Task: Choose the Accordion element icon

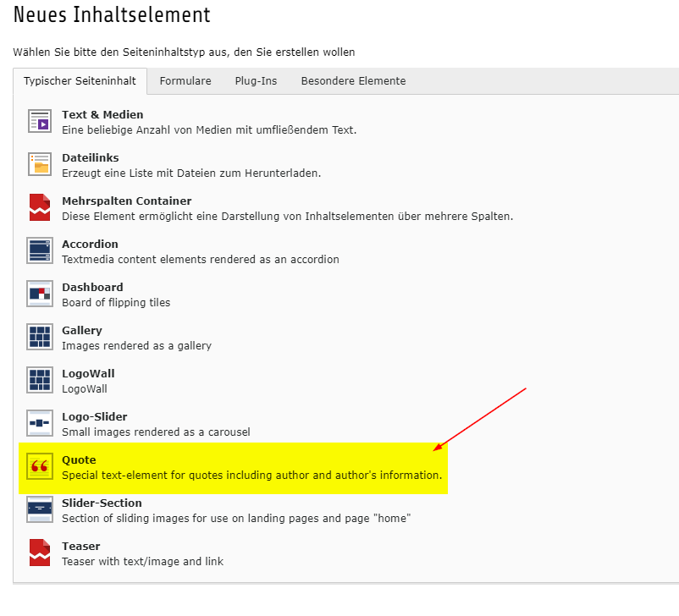Action: tap(40, 251)
